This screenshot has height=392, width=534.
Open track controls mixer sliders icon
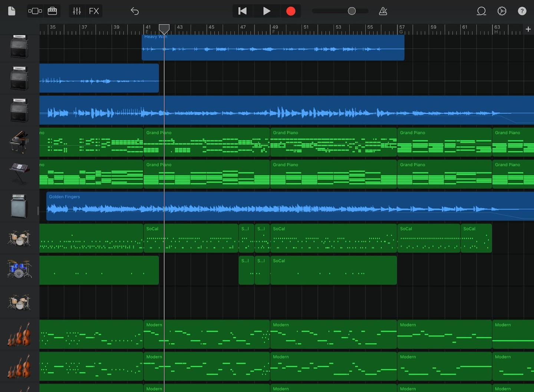(77, 11)
